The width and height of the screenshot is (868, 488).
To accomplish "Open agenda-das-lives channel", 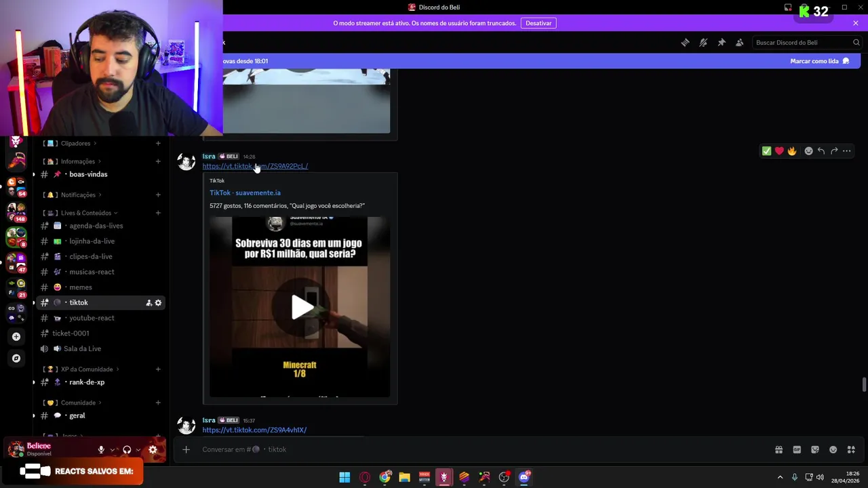I will [100, 226].
